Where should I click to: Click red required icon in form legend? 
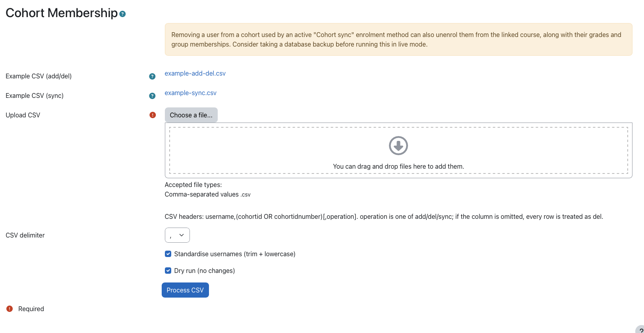point(10,309)
